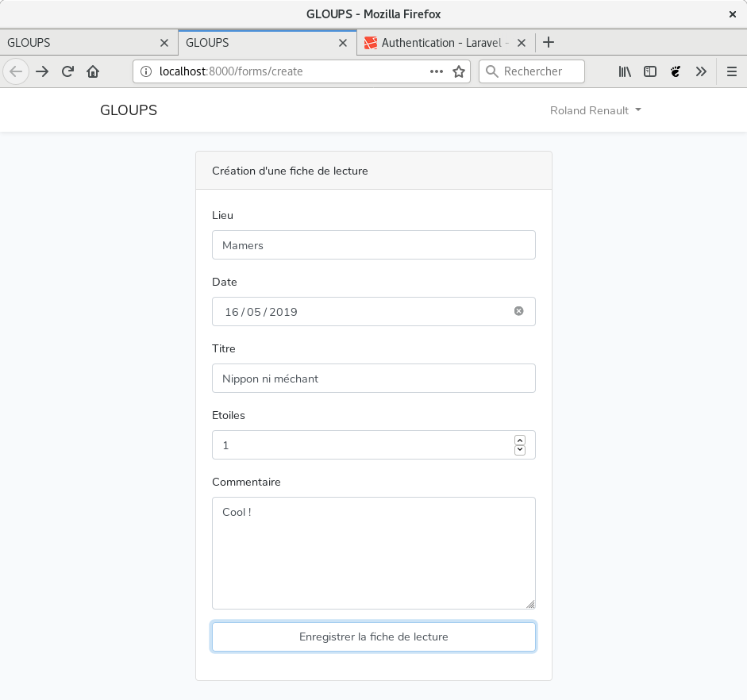This screenshot has width=747, height=700.
Task: Open the Firefox library icon
Action: coord(625,71)
